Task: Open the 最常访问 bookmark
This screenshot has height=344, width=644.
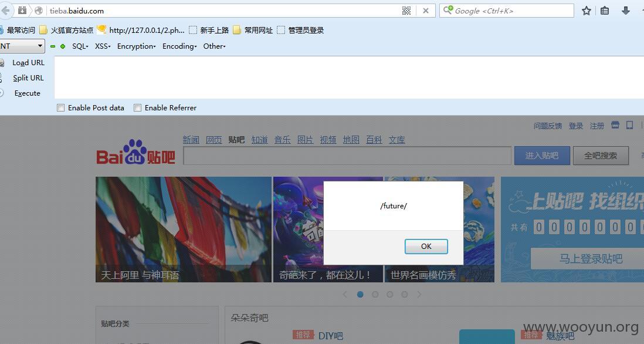Action: 18,30
